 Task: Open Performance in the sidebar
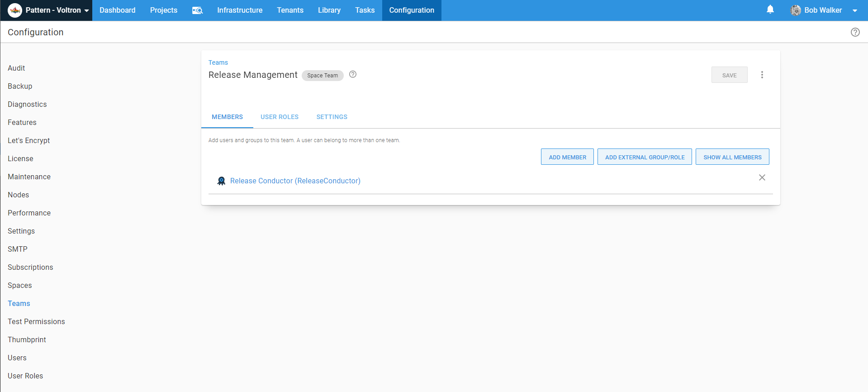point(29,213)
